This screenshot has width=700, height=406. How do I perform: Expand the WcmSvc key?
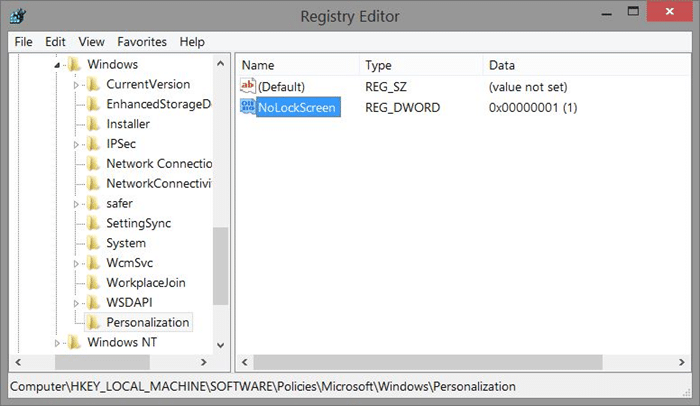[x=76, y=264]
